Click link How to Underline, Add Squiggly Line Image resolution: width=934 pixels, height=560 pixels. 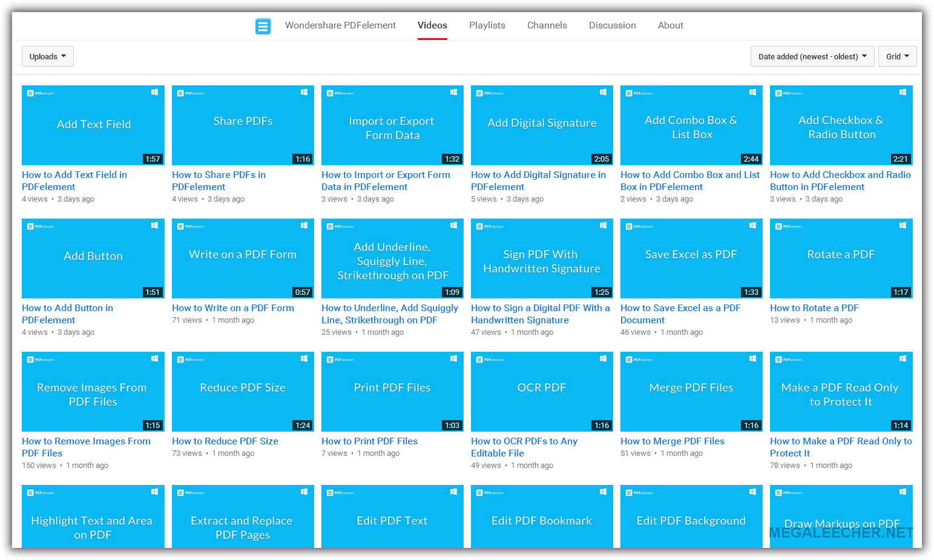(390, 314)
